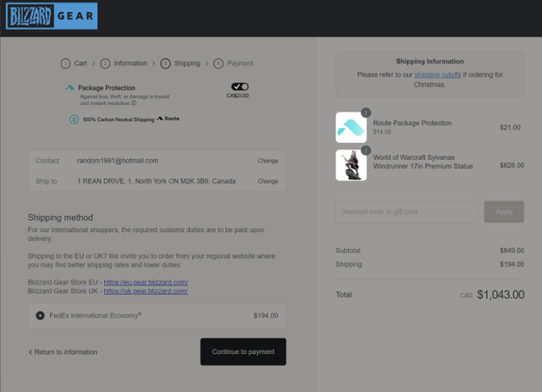
Task: Click the '100% Carbon Neutral Shipping' text
Action: click(x=119, y=119)
